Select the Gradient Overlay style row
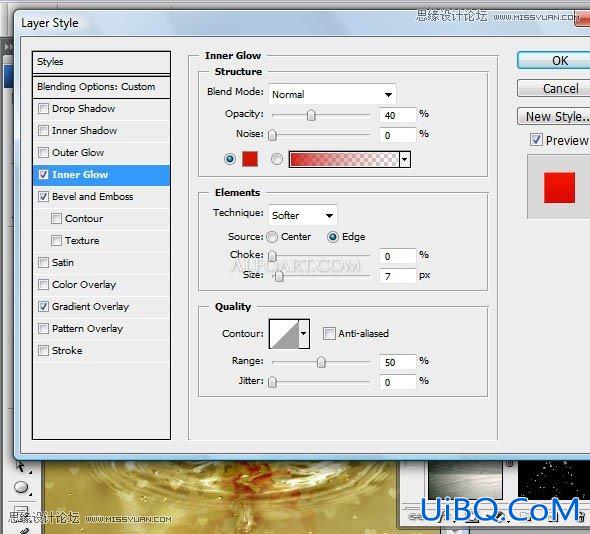The height and width of the screenshot is (534, 590). (x=101, y=307)
